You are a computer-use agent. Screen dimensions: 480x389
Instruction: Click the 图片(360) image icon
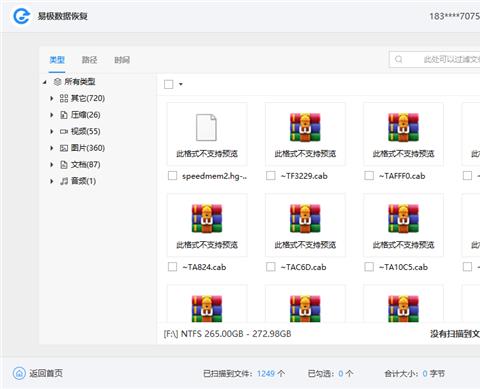click(x=64, y=148)
